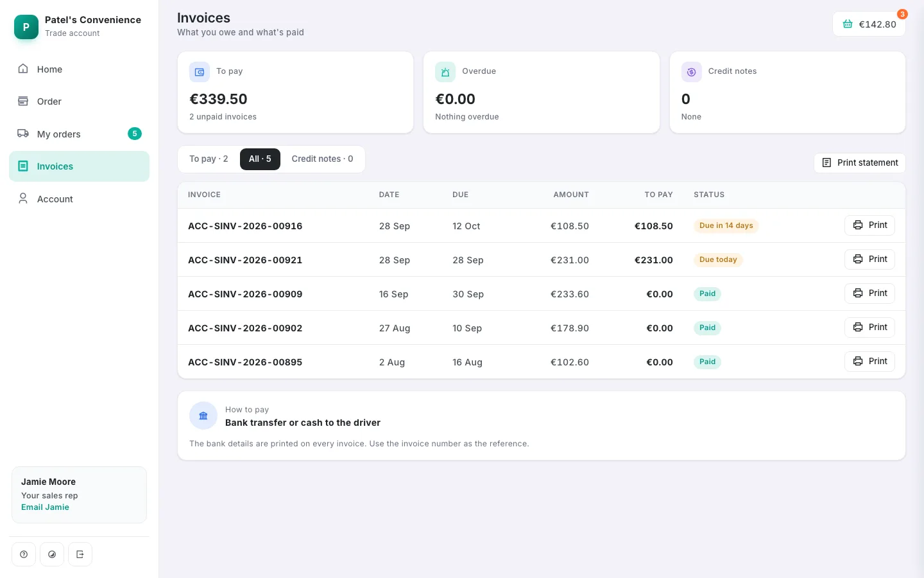Viewport: 924px width, 578px height.
Task: Click the Home house icon in sidebar
Action: tap(23, 69)
